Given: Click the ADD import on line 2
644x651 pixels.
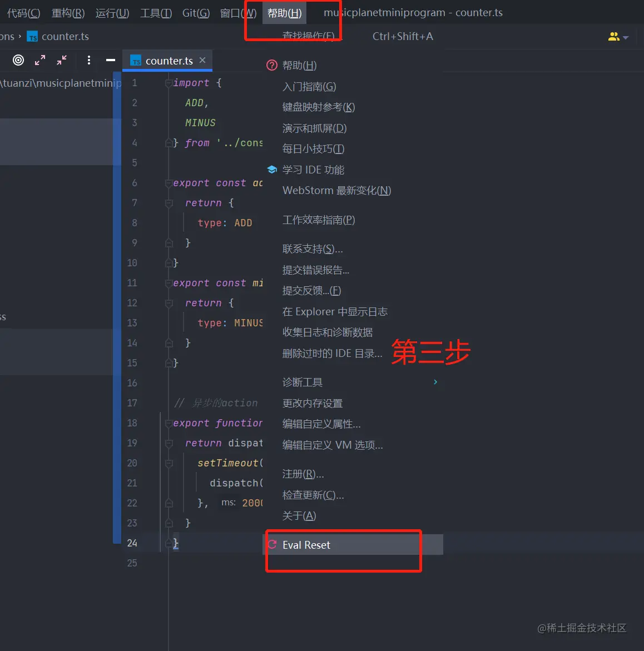Looking at the screenshot, I should coord(194,103).
